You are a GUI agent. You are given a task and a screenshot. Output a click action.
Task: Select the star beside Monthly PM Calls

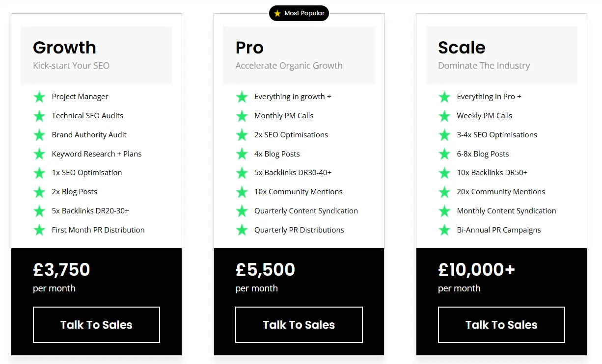coord(242,116)
